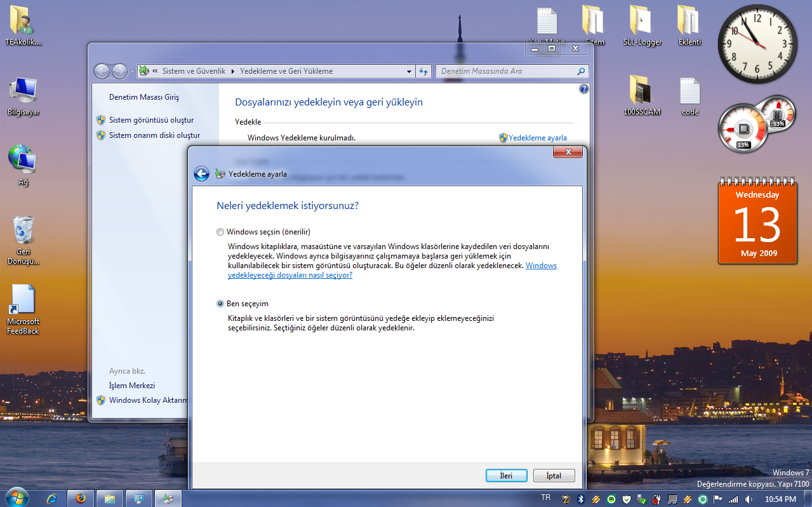
Task: Open the volume speaker tray icon
Action: click(x=749, y=499)
